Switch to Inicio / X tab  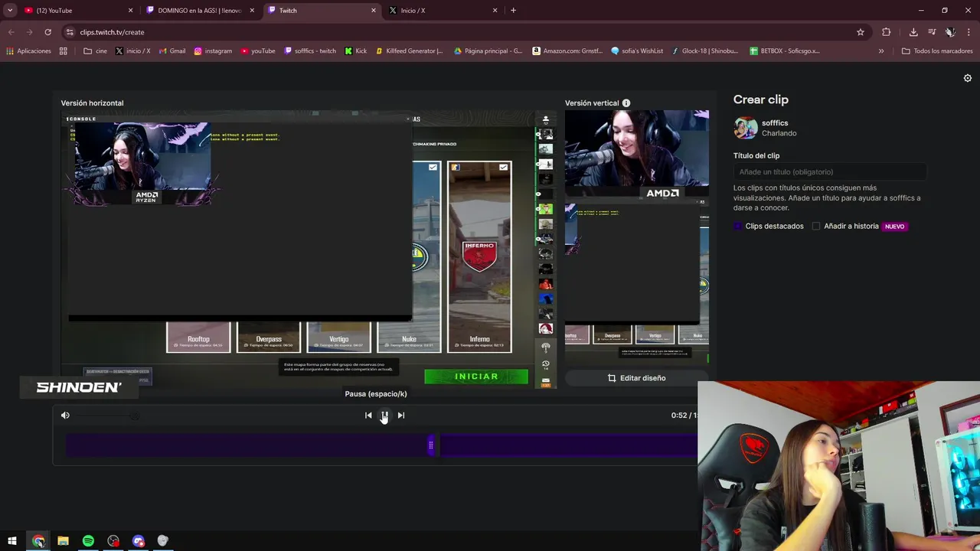pos(444,11)
